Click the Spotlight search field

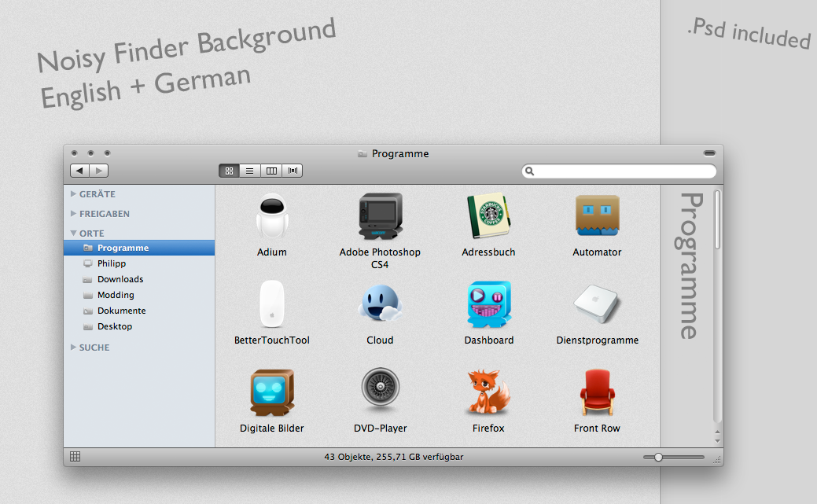tap(619, 171)
